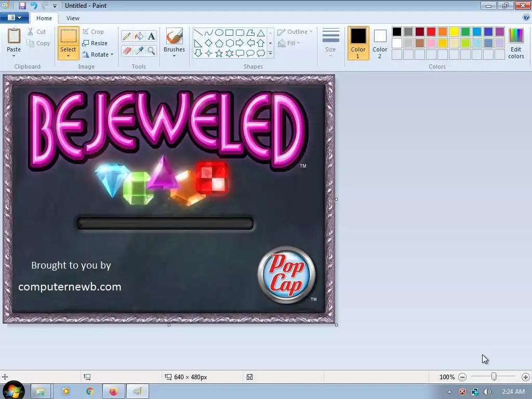532x399 pixels.
Task: Click the Resize button
Action: [x=95, y=43]
